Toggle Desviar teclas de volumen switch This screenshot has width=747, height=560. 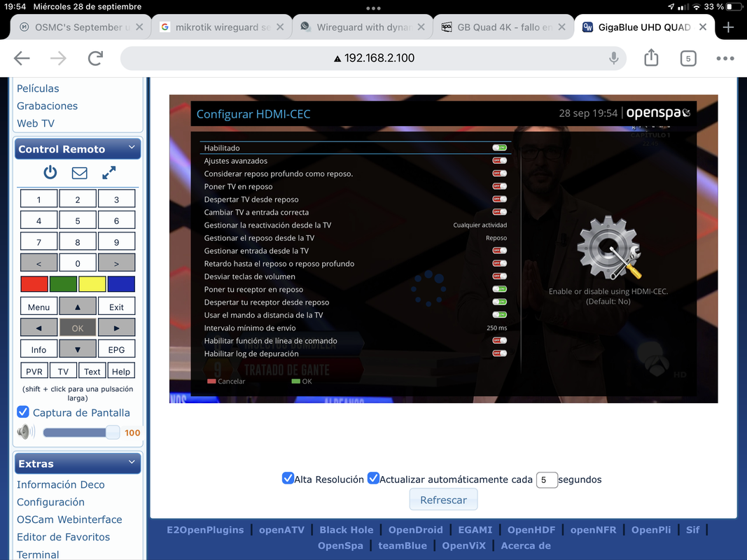coord(499,276)
